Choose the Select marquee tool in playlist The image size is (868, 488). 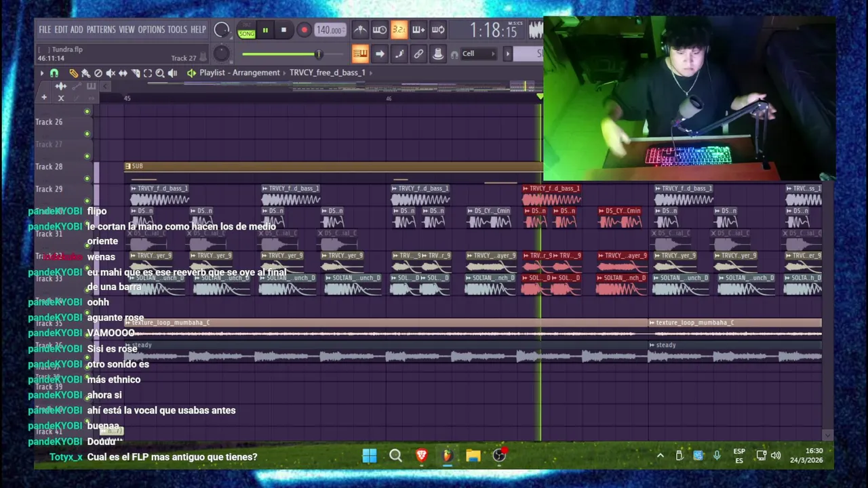tap(148, 73)
